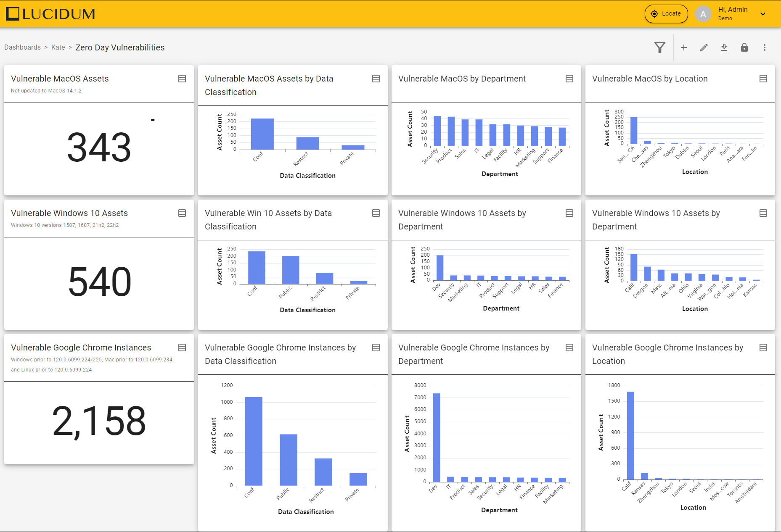Click the Locate button

pyautogui.click(x=666, y=14)
